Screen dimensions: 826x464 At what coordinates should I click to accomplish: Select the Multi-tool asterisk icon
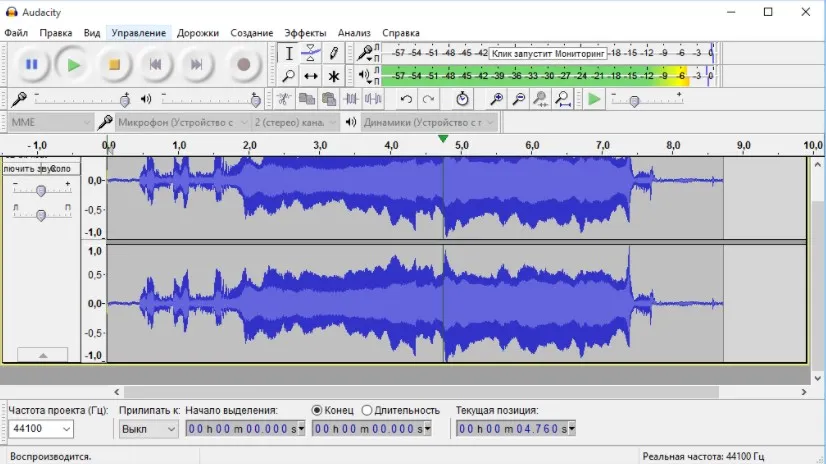[333, 76]
